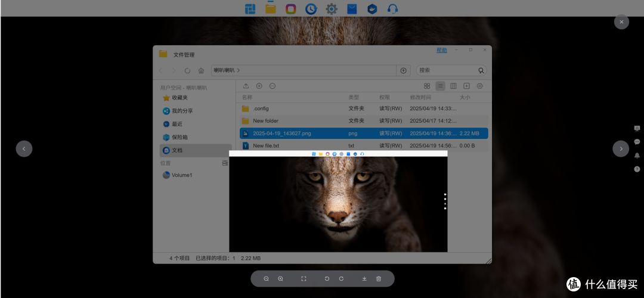The width and height of the screenshot is (644, 298).
Task: Click the go-up arrow beside the path bar
Action: coord(403,70)
